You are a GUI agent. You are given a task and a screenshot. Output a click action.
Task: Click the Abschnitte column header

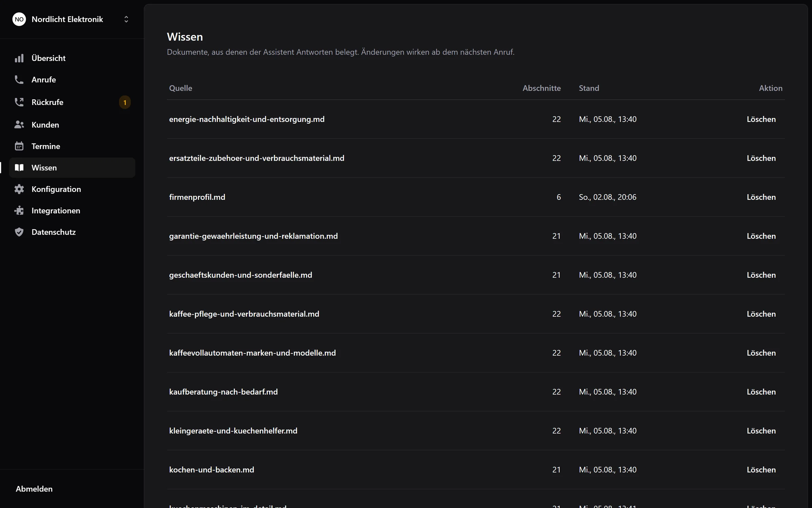[542, 88]
